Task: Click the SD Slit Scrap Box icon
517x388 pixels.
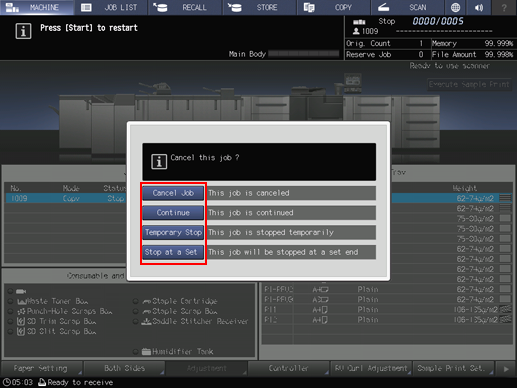Action: 21,331
